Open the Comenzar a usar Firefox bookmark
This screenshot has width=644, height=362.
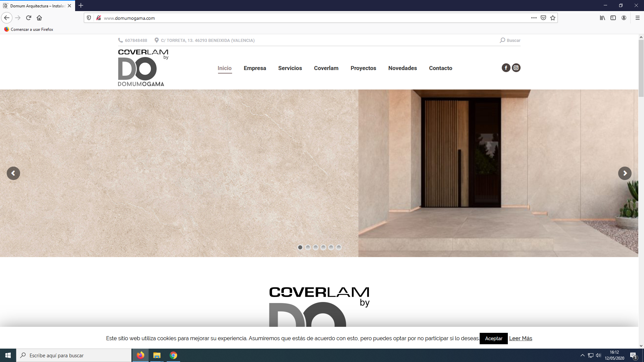point(29,29)
